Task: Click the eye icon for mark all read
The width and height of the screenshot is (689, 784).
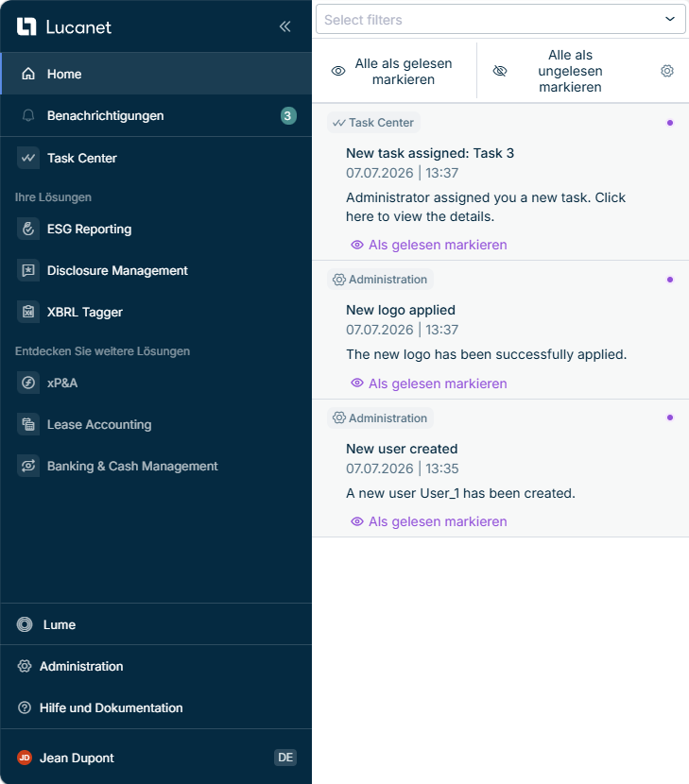Action: pyautogui.click(x=338, y=71)
